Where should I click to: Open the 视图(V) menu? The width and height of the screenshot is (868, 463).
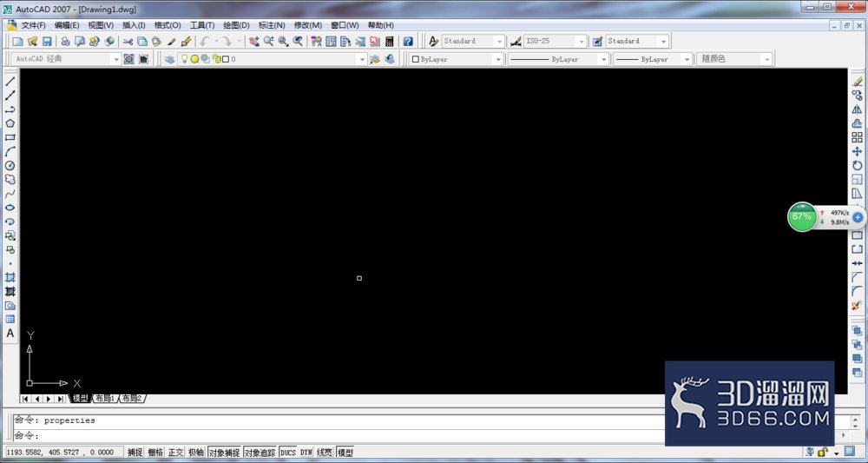tap(101, 25)
